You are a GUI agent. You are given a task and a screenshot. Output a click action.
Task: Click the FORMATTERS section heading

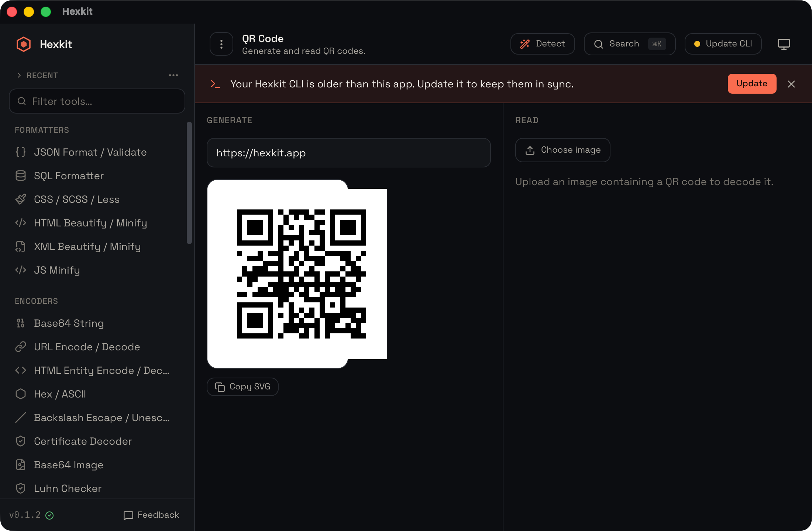point(42,130)
